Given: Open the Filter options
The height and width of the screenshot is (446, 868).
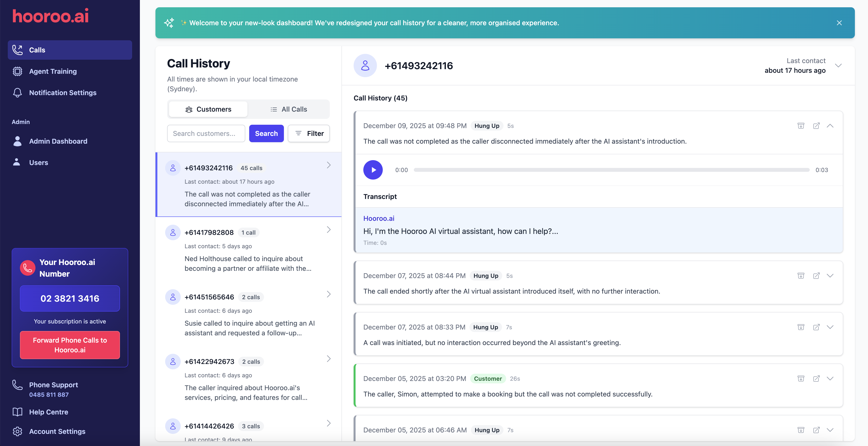Looking at the screenshot, I should (x=309, y=133).
